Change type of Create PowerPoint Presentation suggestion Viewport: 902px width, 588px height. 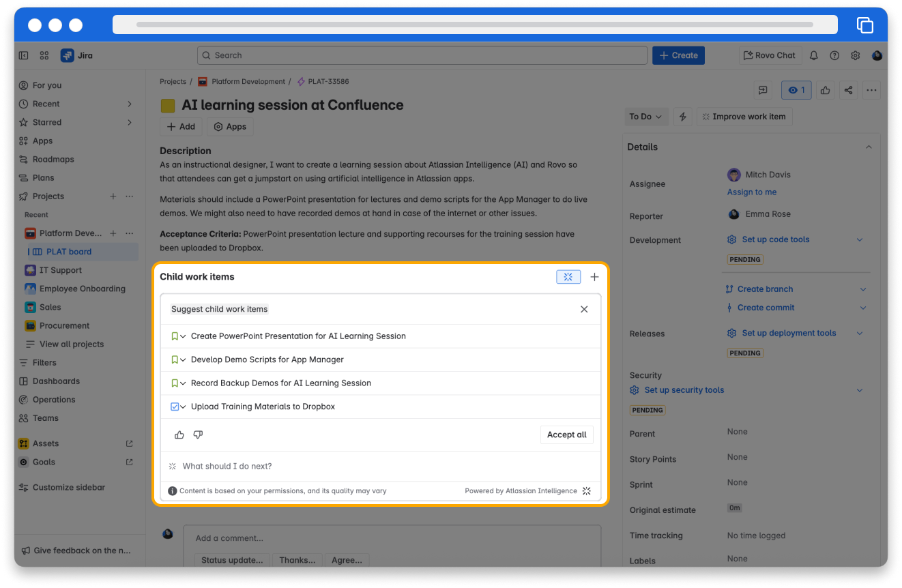coord(178,336)
